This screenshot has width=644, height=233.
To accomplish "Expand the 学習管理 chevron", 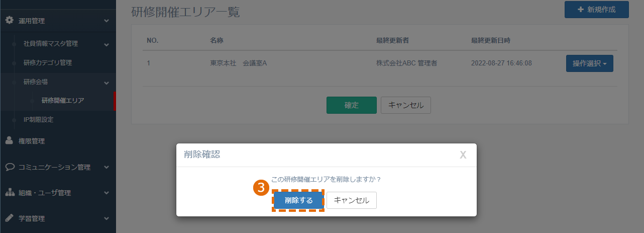I will coord(106,218).
